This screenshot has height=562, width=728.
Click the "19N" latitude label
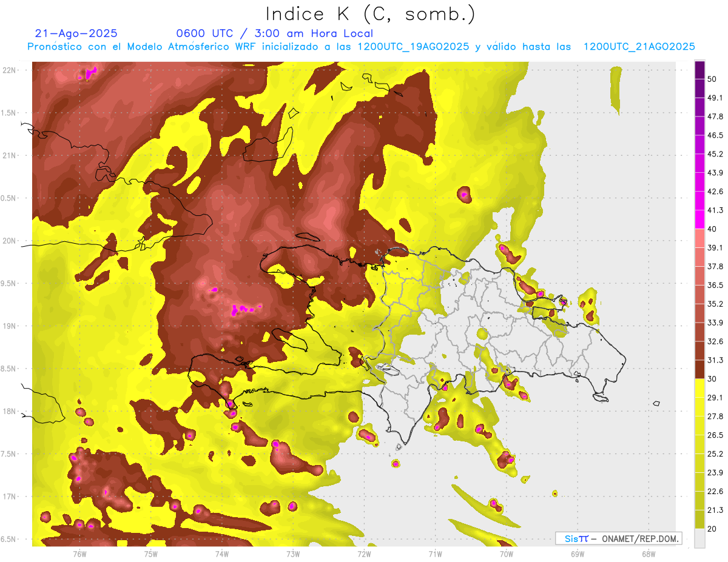coord(9,326)
